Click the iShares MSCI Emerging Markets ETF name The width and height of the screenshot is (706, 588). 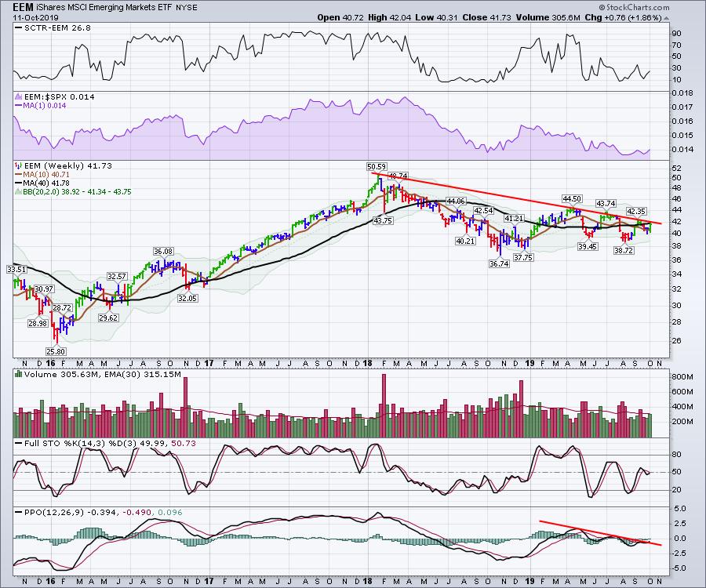pos(104,8)
